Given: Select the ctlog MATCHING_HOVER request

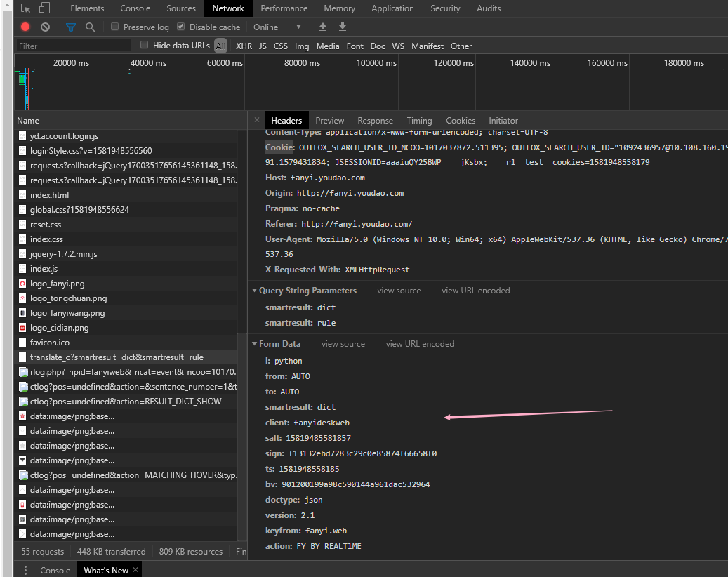Looking at the screenshot, I should [x=126, y=475].
